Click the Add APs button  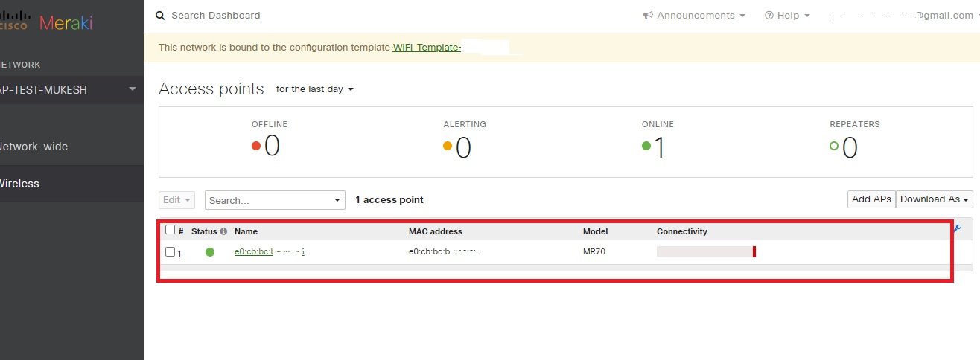click(x=871, y=199)
